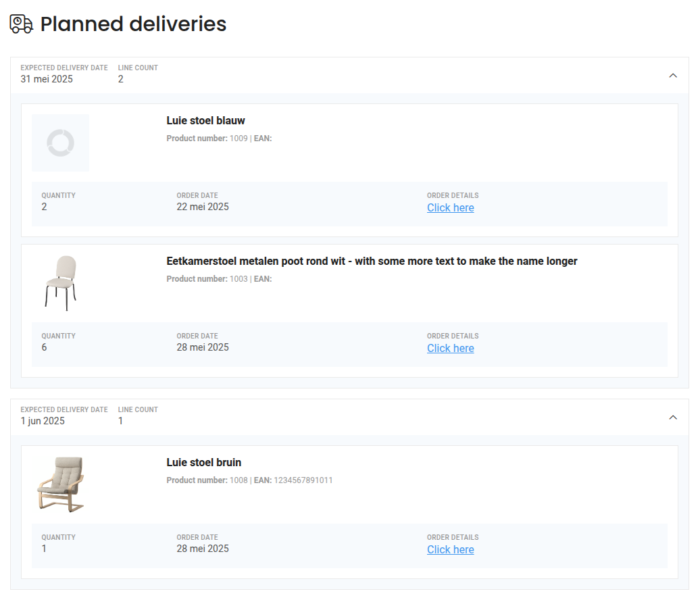The width and height of the screenshot is (700, 602).
Task: Open order details link for the Eetkamerstoel
Action: 450,349
